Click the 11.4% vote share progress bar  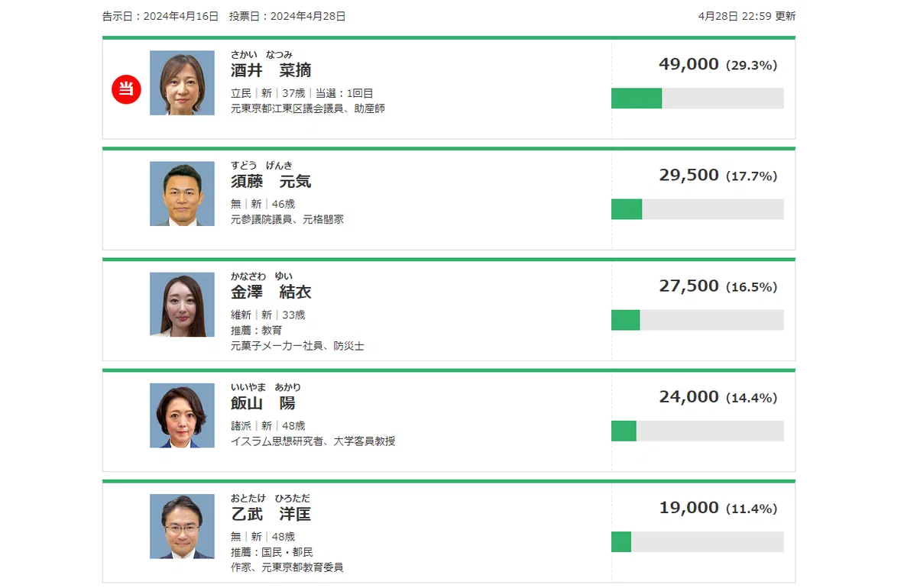tap(698, 541)
